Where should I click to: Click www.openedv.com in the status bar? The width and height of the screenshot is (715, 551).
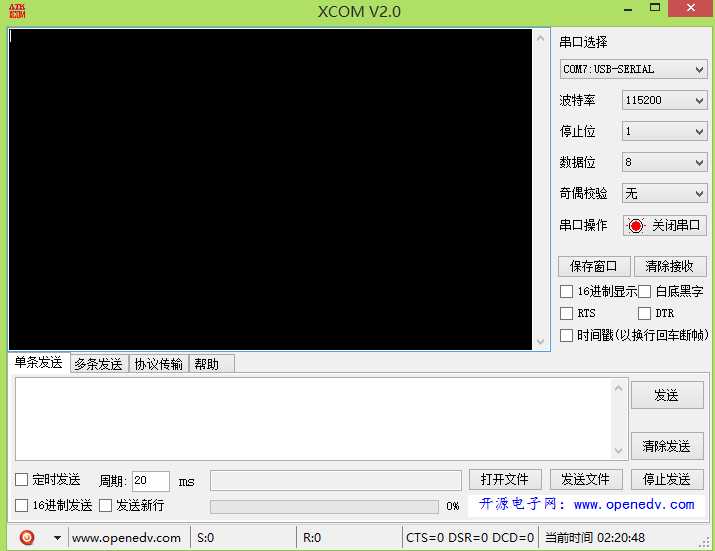click(x=126, y=538)
